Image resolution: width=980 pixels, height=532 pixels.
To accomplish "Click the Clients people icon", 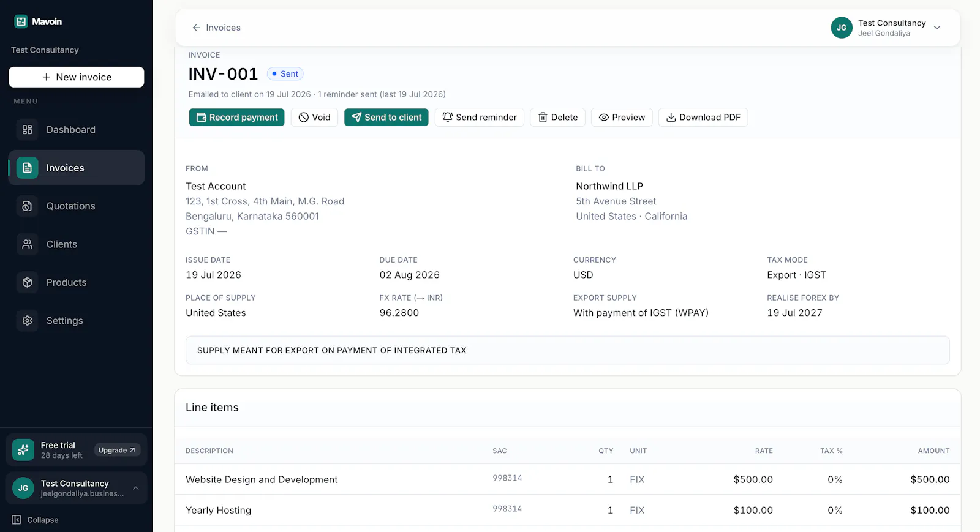I will point(27,244).
